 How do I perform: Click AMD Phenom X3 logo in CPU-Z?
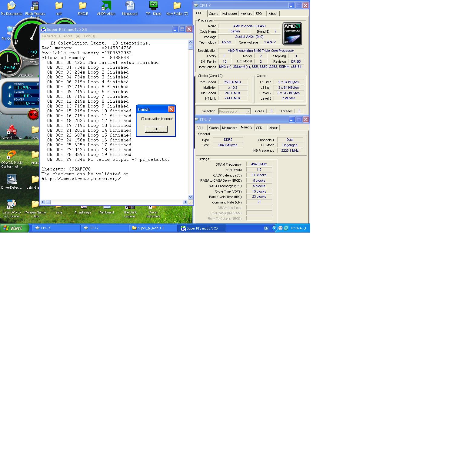(292, 34)
